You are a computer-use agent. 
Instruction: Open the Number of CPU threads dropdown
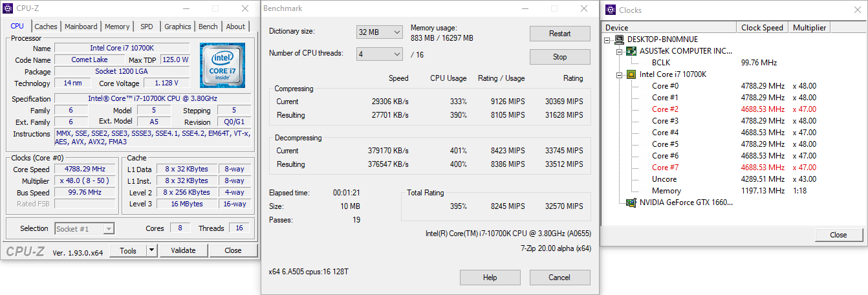(380, 54)
